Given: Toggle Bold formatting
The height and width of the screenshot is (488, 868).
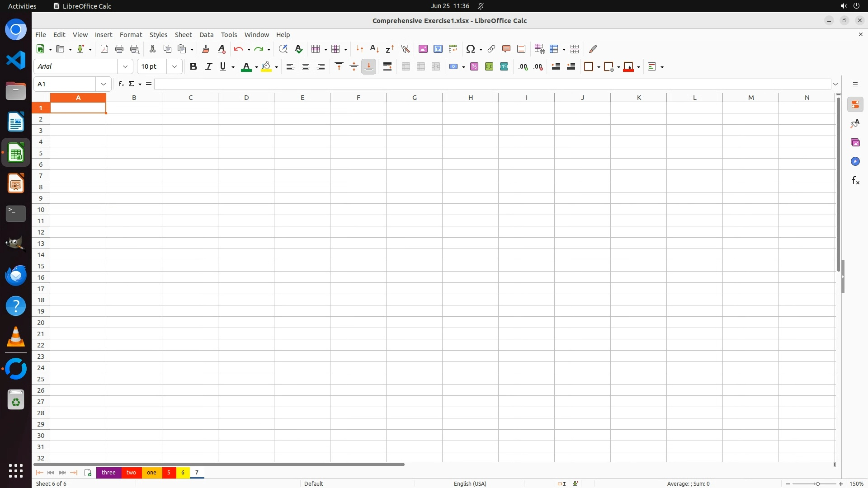Looking at the screenshot, I should [193, 67].
